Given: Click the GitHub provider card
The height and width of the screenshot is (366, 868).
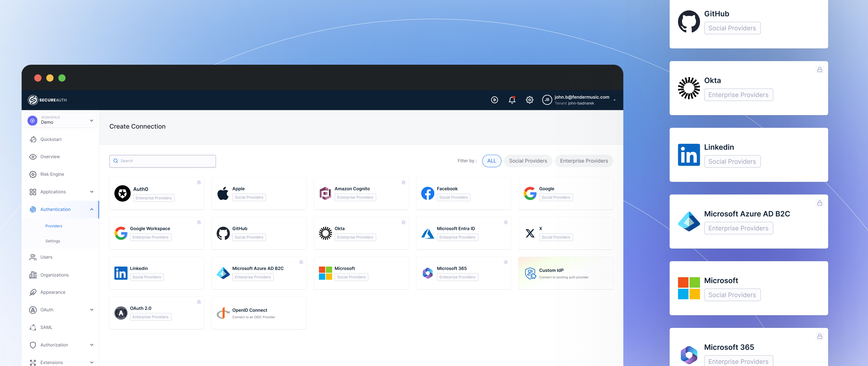Looking at the screenshot, I should coord(258,233).
